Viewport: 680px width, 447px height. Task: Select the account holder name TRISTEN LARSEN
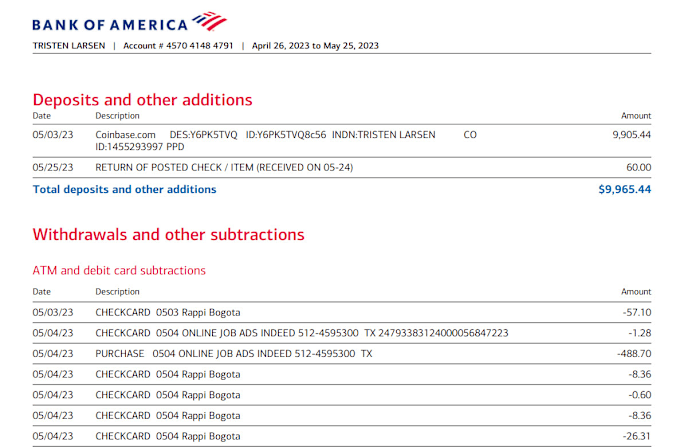(69, 46)
